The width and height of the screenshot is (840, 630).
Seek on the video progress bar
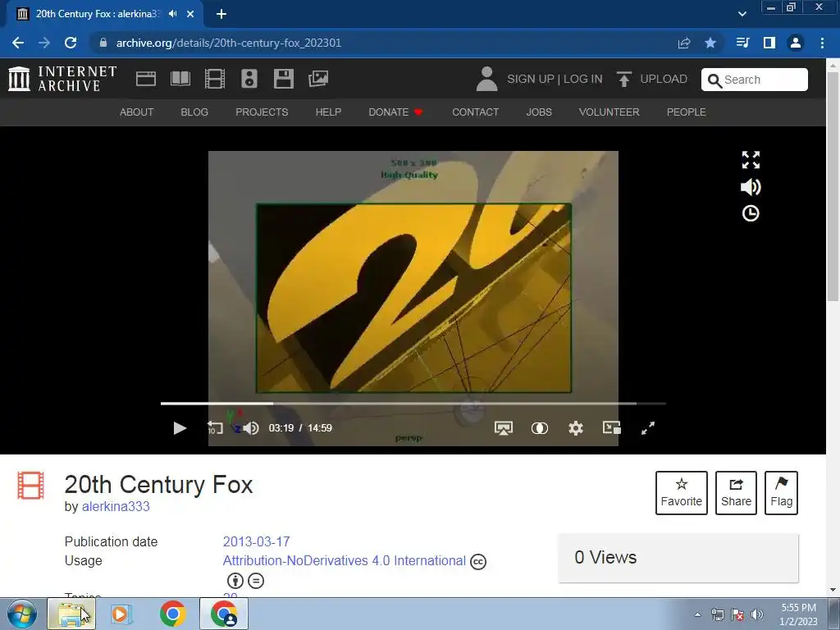click(413, 404)
